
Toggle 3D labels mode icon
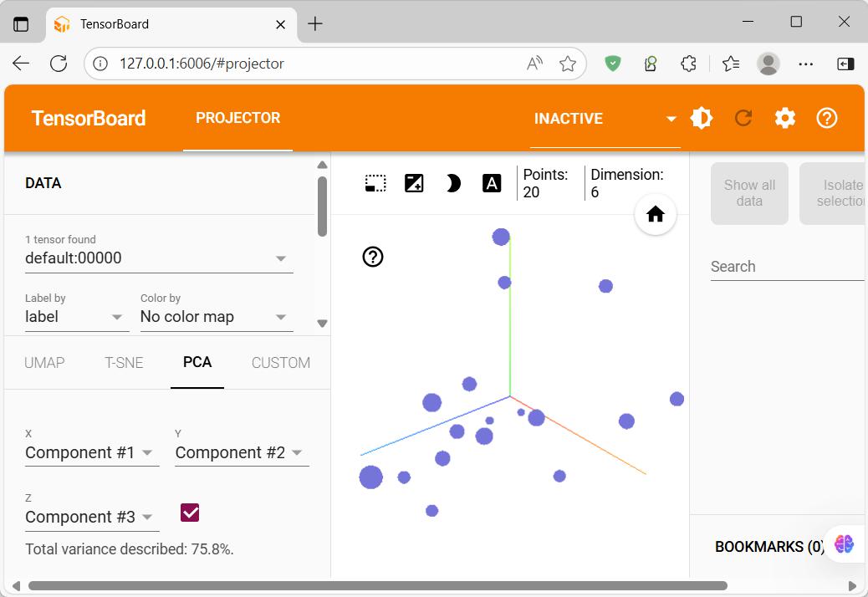492,183
